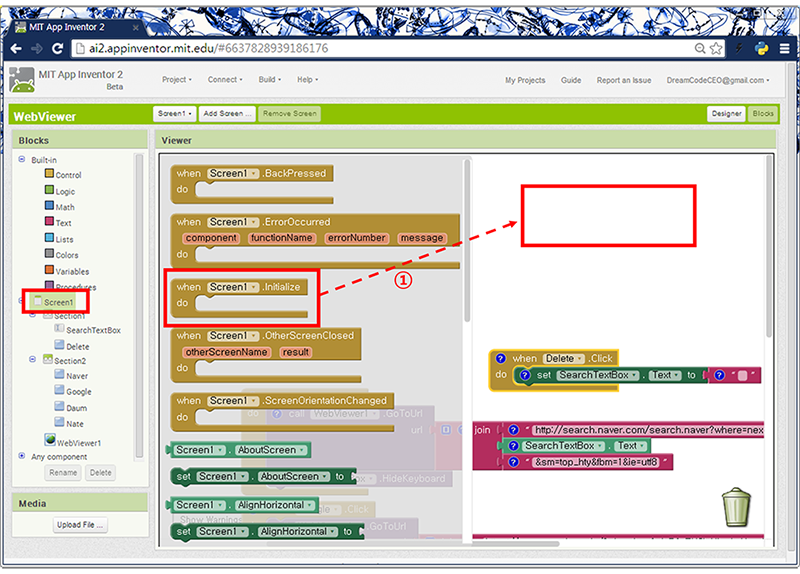The image size is (800, 574).
Task: Select the Google component
Action: click(73, 391)
